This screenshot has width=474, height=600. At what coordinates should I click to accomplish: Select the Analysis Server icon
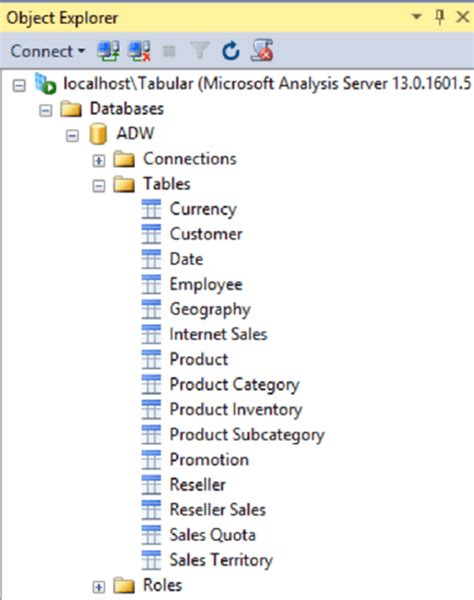pos(45,83)
